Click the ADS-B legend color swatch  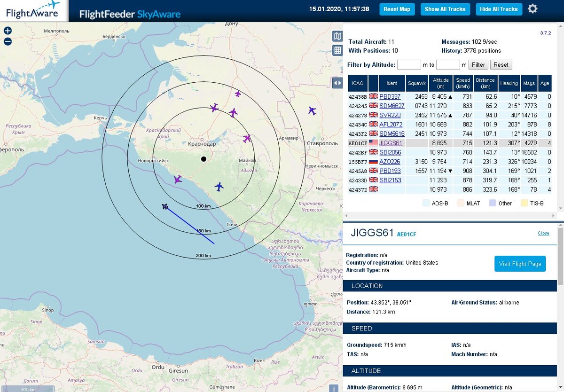click(x=426, y=203)
